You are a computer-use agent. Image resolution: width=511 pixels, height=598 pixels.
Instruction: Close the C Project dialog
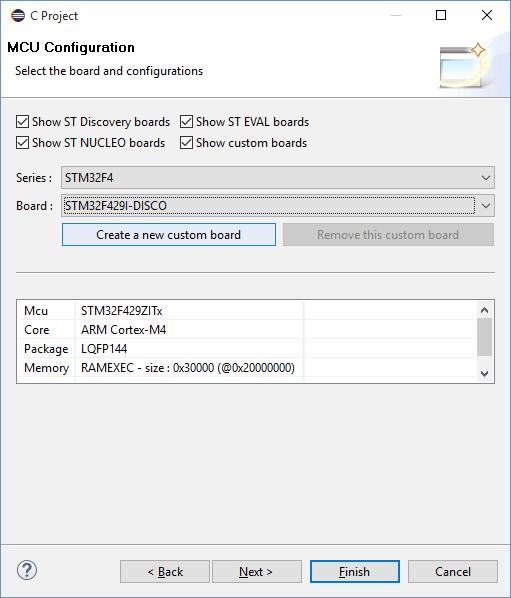[x=487, y=15]
